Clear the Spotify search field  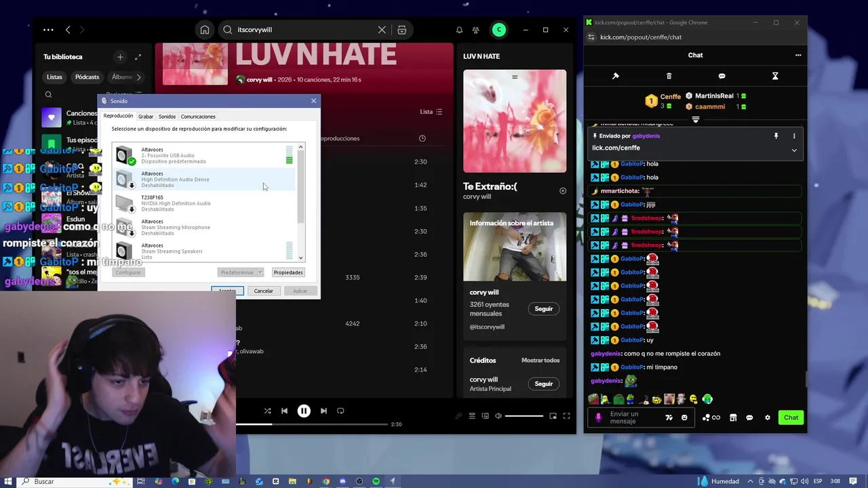point(382,30)
